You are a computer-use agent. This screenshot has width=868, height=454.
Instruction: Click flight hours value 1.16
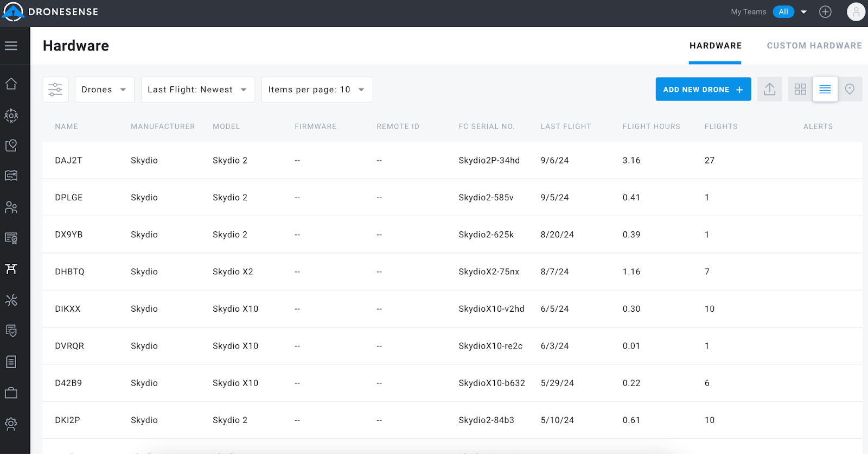click(x=631, y=272)
